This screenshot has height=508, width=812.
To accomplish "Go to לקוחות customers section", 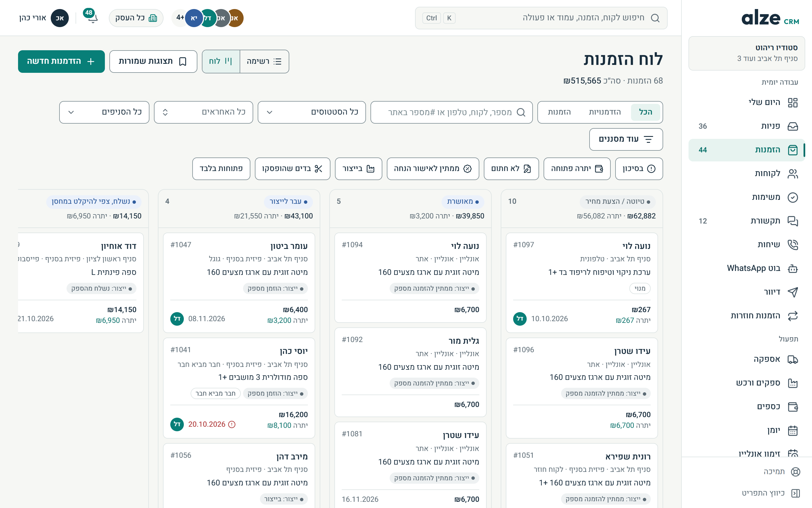I will point(746,173).
